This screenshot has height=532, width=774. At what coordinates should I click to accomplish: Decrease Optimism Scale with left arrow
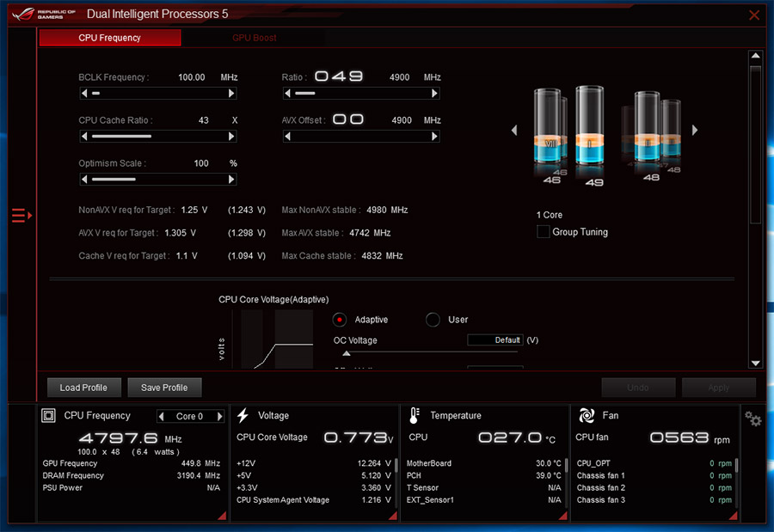84,179
